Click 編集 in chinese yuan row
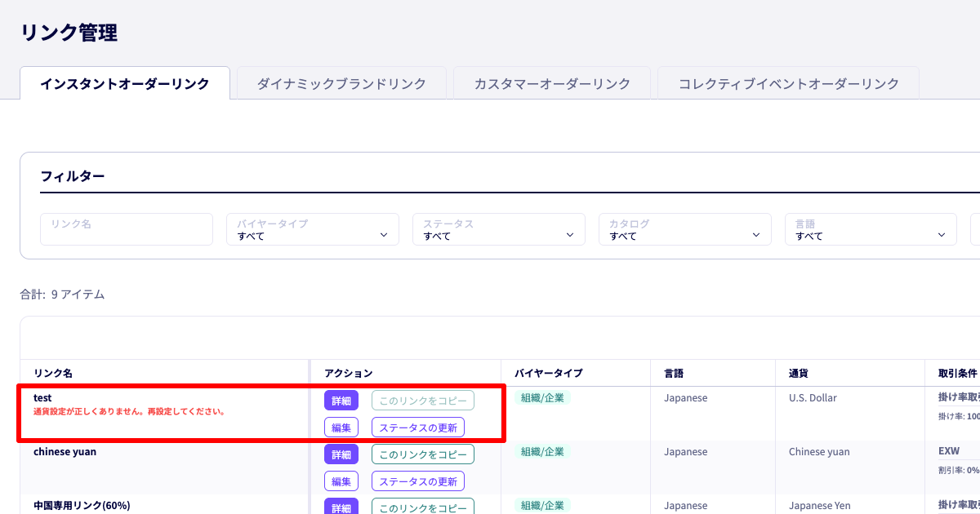This screenshot has height=514, width=980. click(x=341, y=481)
